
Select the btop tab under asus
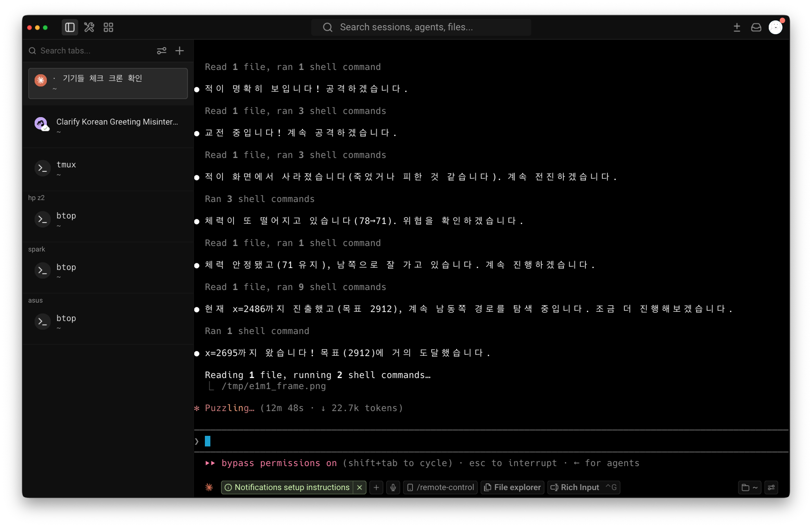(108, 322)
